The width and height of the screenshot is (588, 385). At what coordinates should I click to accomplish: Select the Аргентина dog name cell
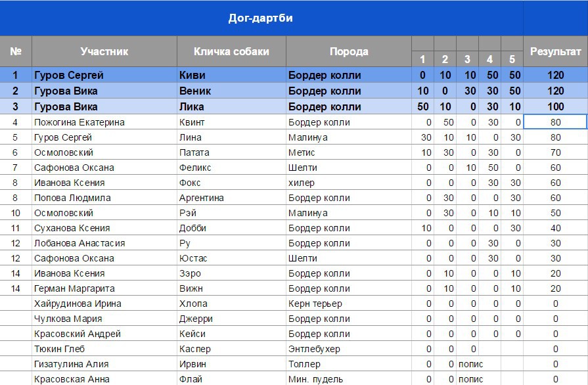tap(231, 198)
